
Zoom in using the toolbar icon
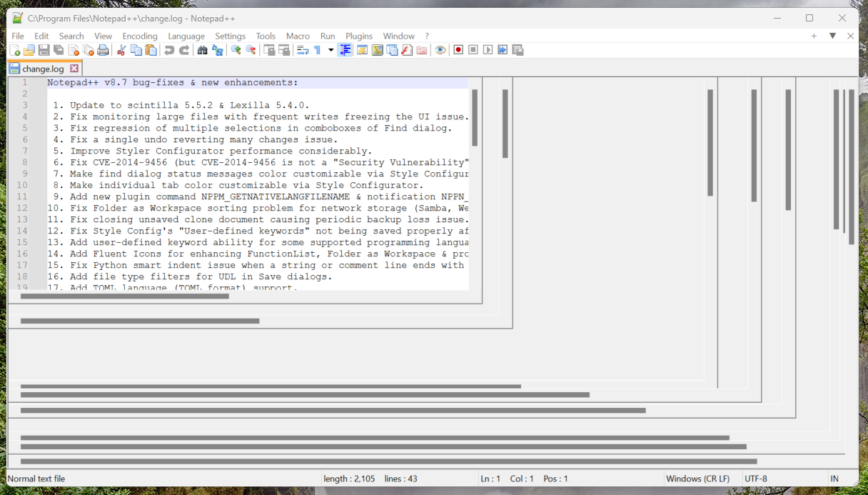(236, 50)
